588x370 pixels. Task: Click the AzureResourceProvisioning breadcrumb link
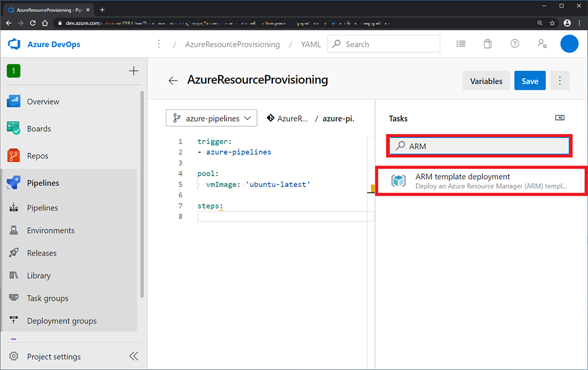[x=232, y=44]
